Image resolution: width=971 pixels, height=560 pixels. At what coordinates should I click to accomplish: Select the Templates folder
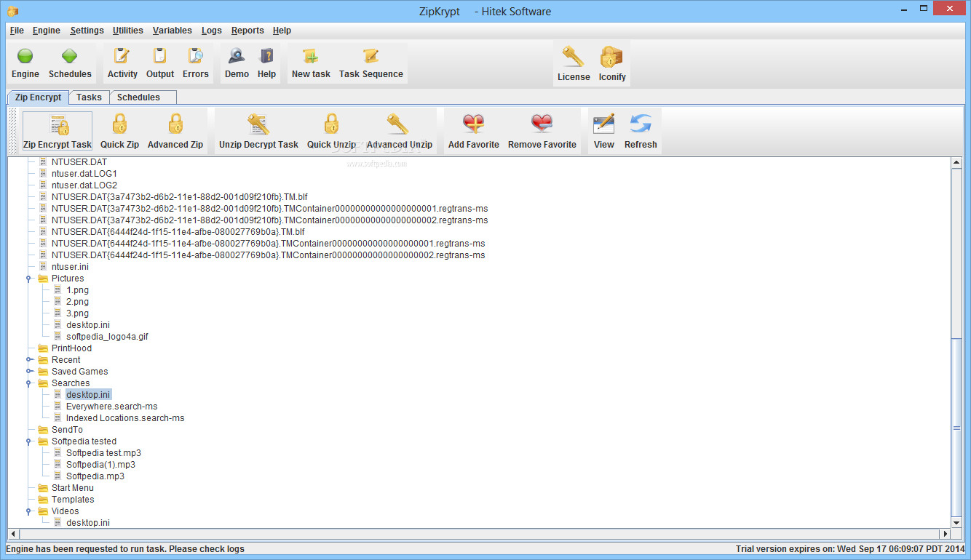click(73, 500)
